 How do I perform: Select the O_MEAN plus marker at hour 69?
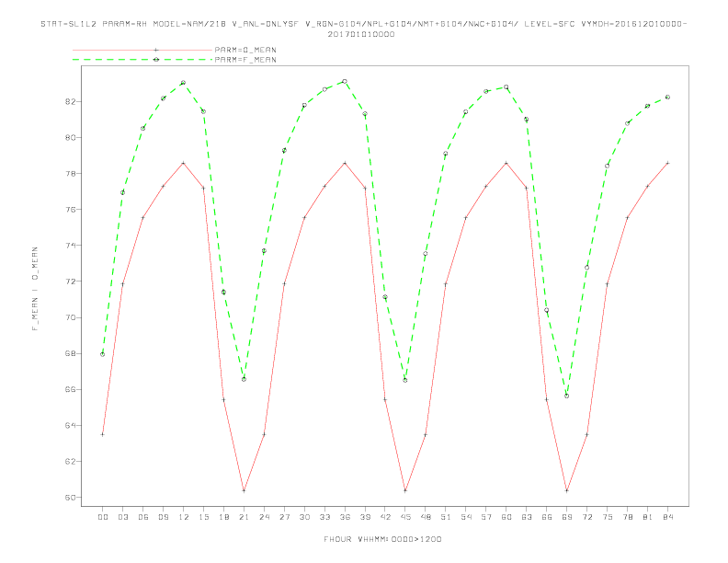pos(567,490)
